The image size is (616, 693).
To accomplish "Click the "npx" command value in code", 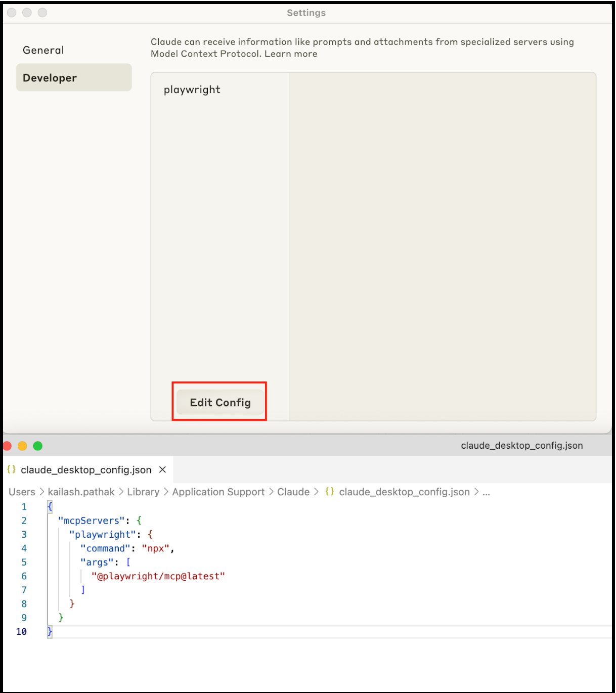I will point(156,548).
